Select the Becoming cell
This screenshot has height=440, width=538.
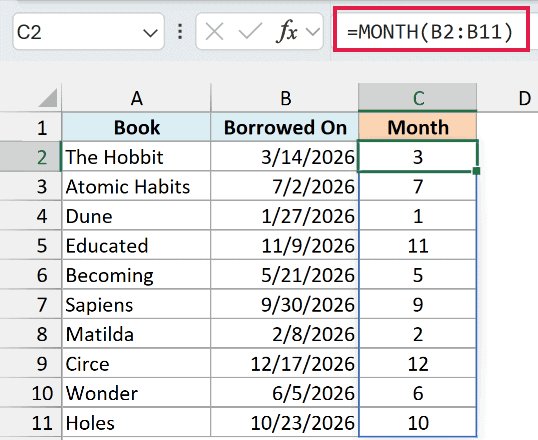(x=136, y=275)
